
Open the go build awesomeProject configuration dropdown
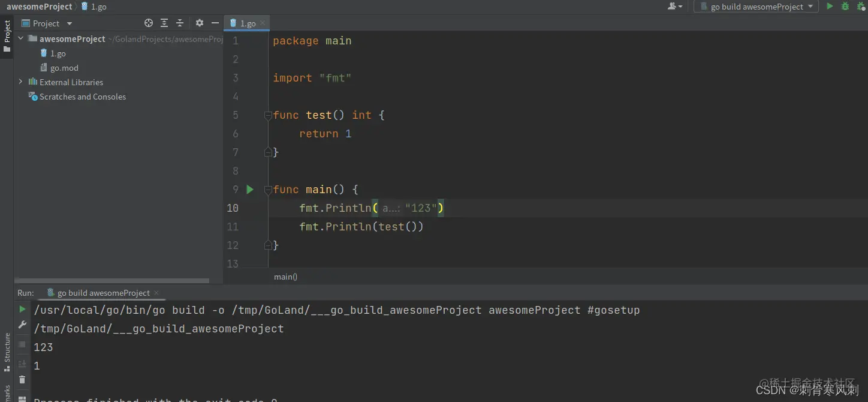point(757,7)
